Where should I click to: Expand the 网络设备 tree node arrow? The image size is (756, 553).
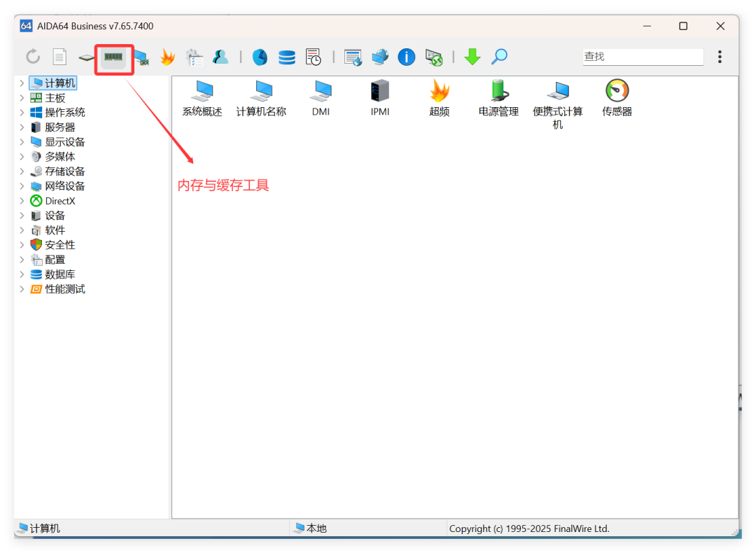[22, 186]
